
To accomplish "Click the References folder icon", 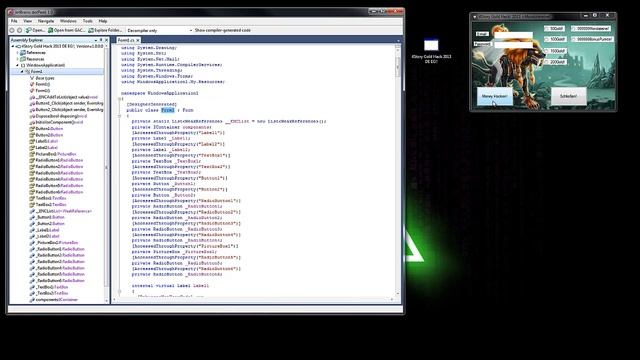I will [23, 53].
